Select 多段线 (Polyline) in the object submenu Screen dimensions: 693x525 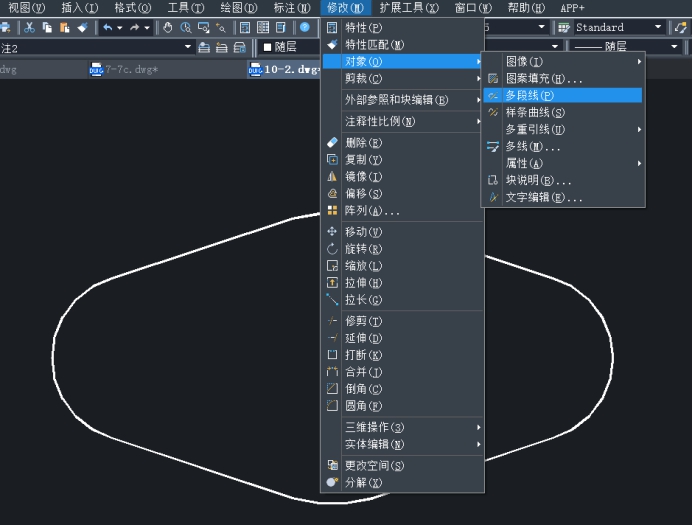530,95
